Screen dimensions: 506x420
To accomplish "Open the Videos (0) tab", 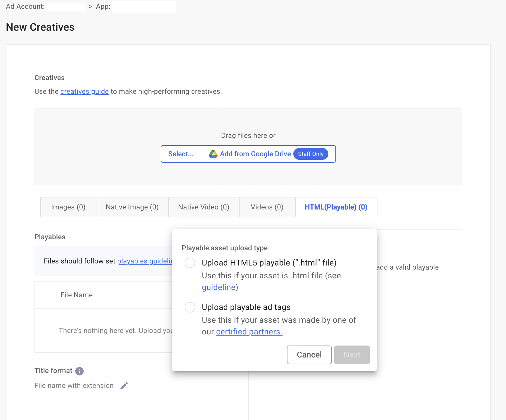I will coord(267,207).
